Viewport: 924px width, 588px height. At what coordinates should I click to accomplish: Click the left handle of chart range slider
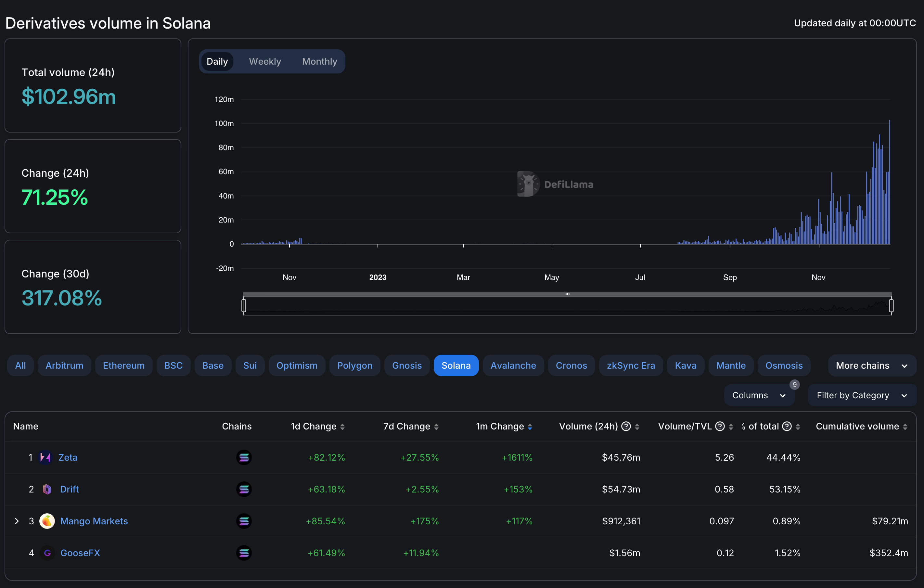(x=244, y=306)
